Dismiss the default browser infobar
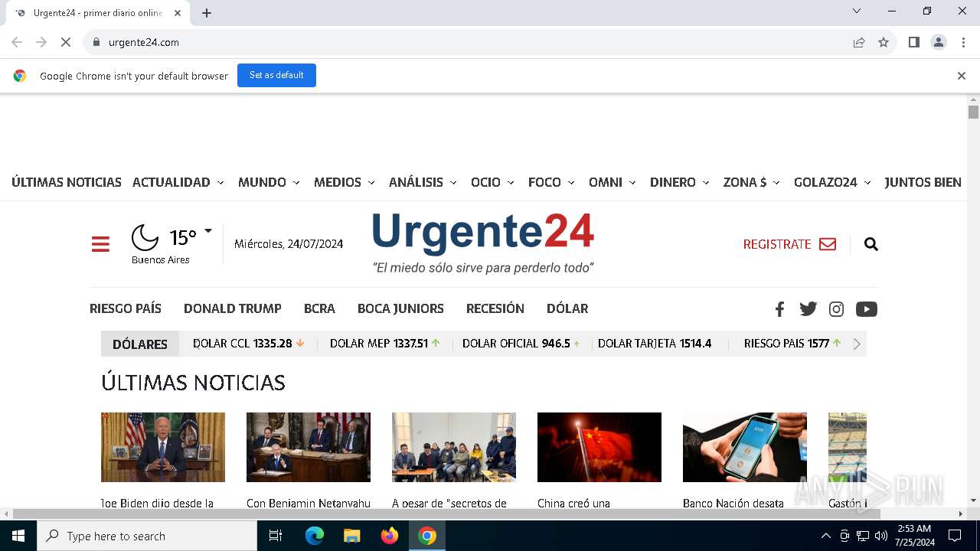This screenshot has height=551, width=980. click(961, 76)
